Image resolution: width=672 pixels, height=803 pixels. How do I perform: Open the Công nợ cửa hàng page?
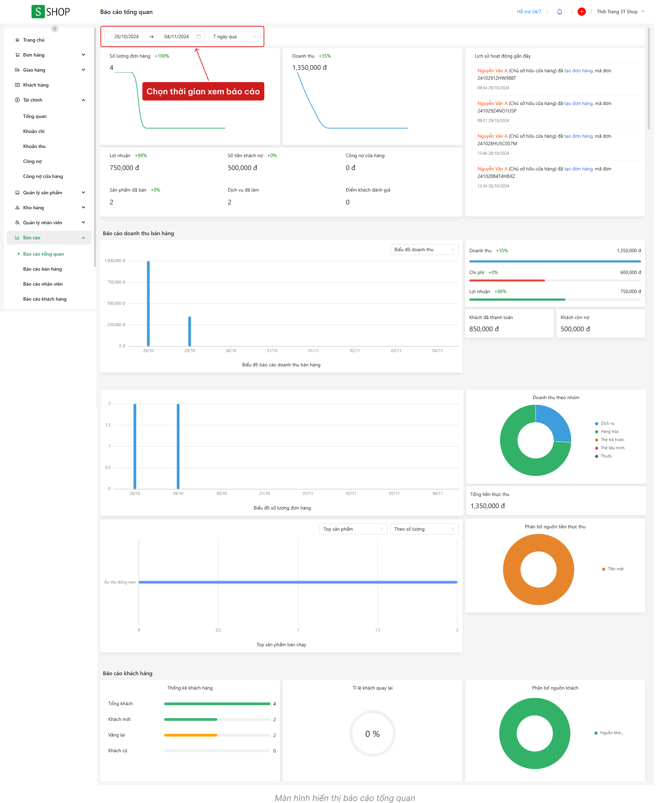43,176
